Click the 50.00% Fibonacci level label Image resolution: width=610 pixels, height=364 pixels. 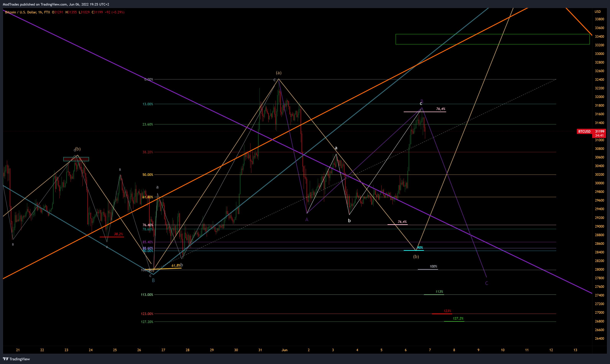(148, 175)
